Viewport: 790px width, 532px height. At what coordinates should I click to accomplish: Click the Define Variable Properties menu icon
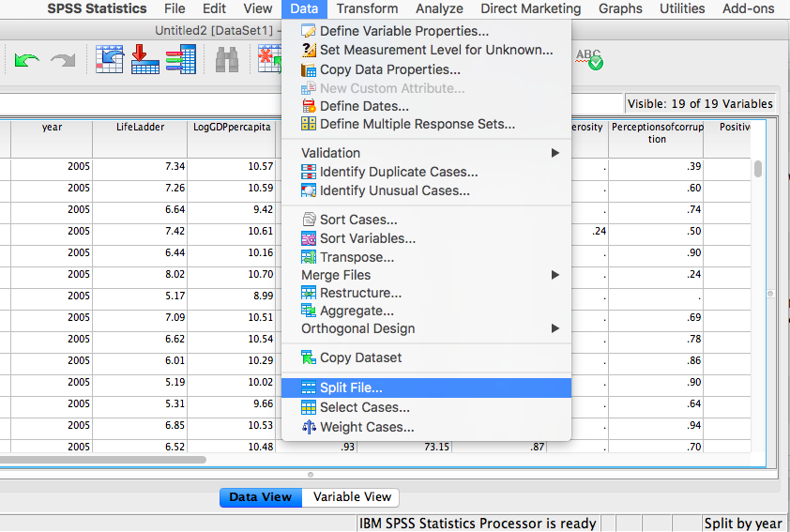[309, 31]
